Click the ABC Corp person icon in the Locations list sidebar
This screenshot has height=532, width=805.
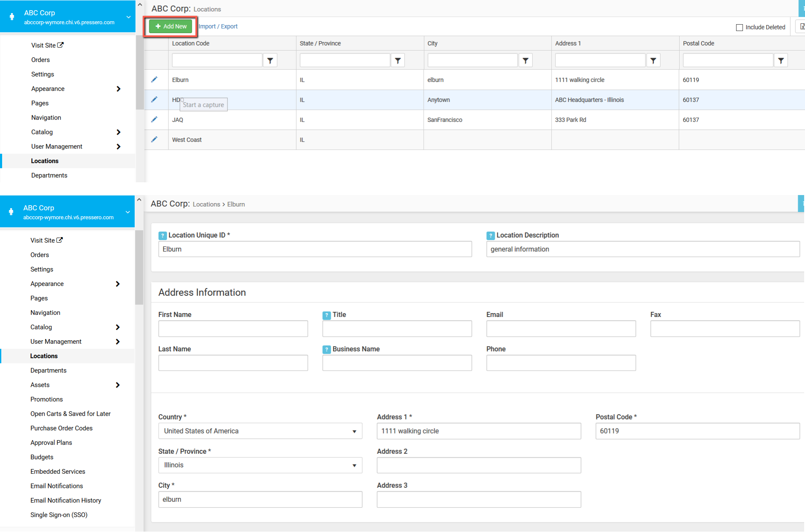point(12,17)
